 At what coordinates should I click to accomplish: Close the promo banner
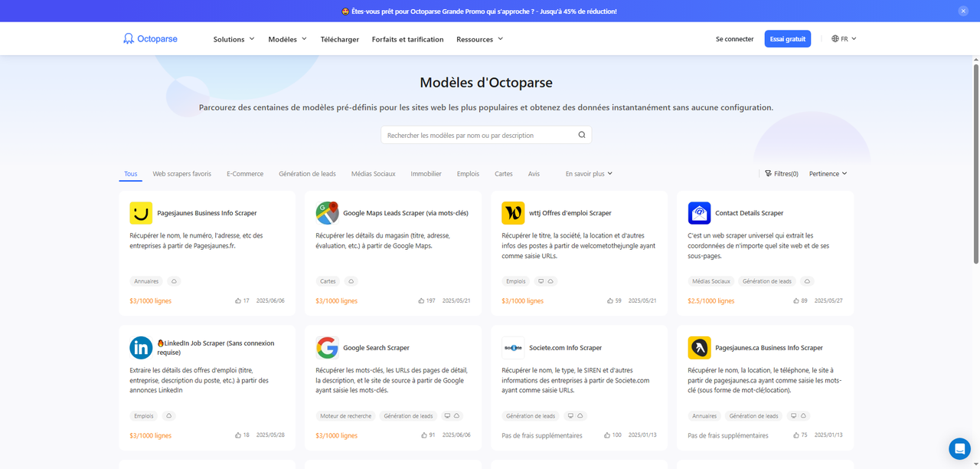point(963,11)
